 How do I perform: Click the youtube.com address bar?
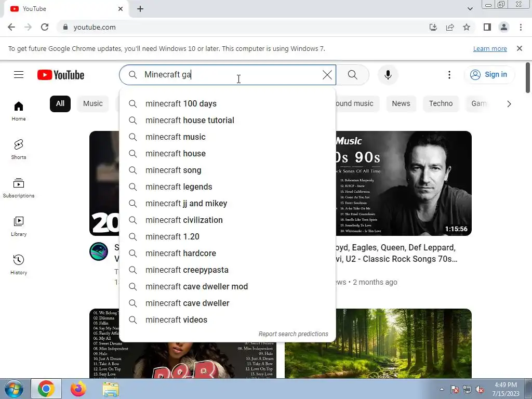(237, 27)
